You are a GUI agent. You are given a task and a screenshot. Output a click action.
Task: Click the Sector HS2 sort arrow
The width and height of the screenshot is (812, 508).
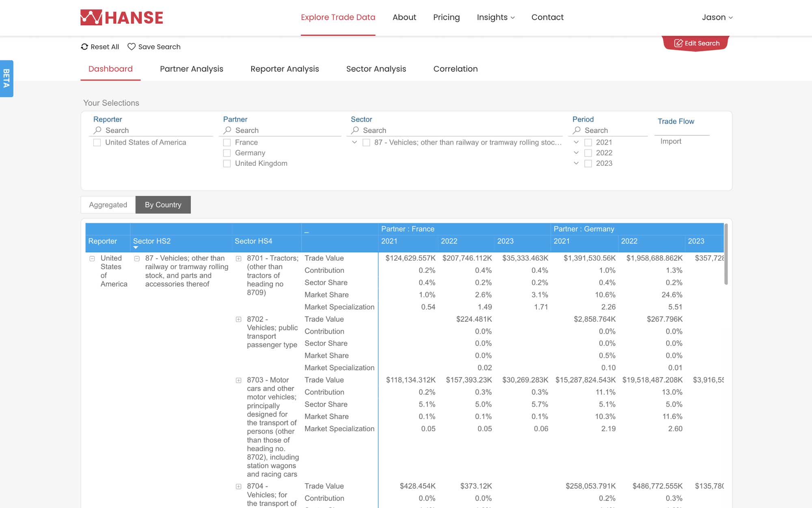tap(136, 247)
